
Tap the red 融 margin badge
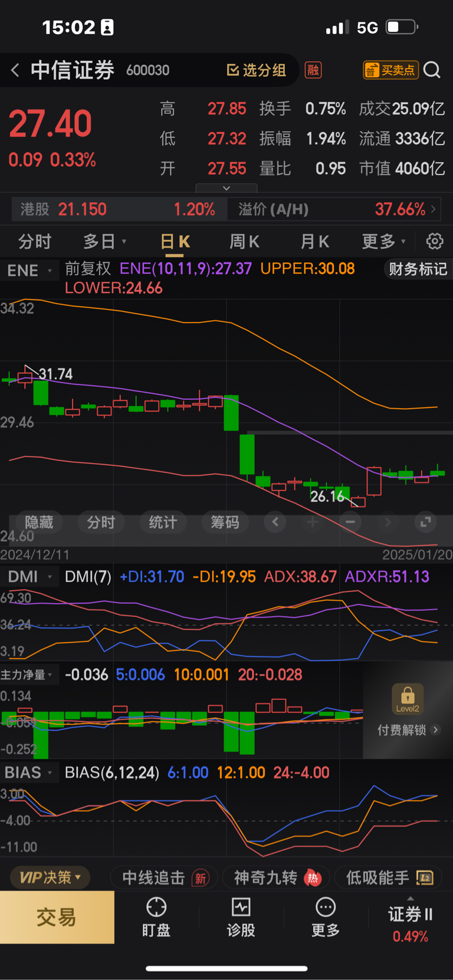tap(313, 70)
